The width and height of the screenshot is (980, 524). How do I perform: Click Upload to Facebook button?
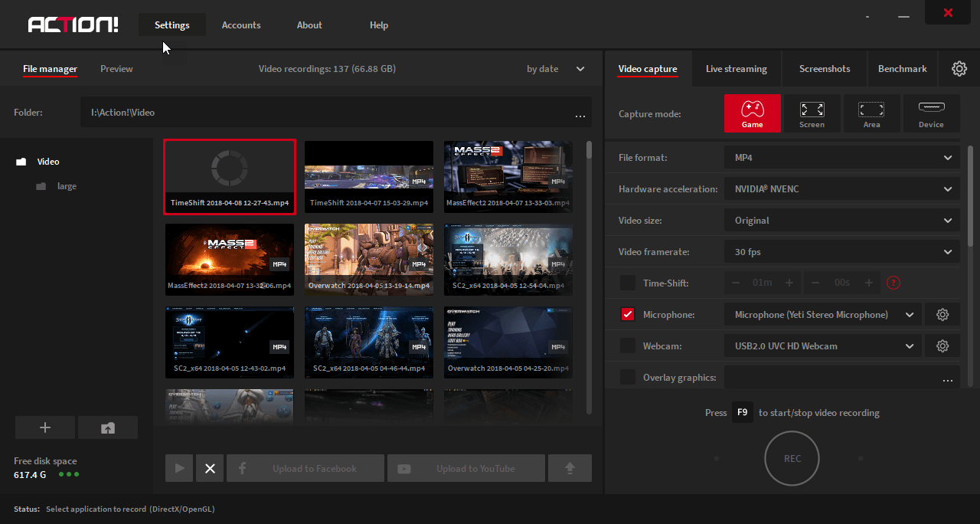pos(305,468)
